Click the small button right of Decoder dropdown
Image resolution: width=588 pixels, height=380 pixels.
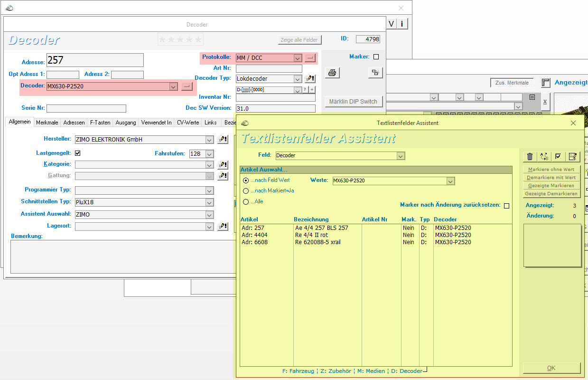tap(187, 86)
